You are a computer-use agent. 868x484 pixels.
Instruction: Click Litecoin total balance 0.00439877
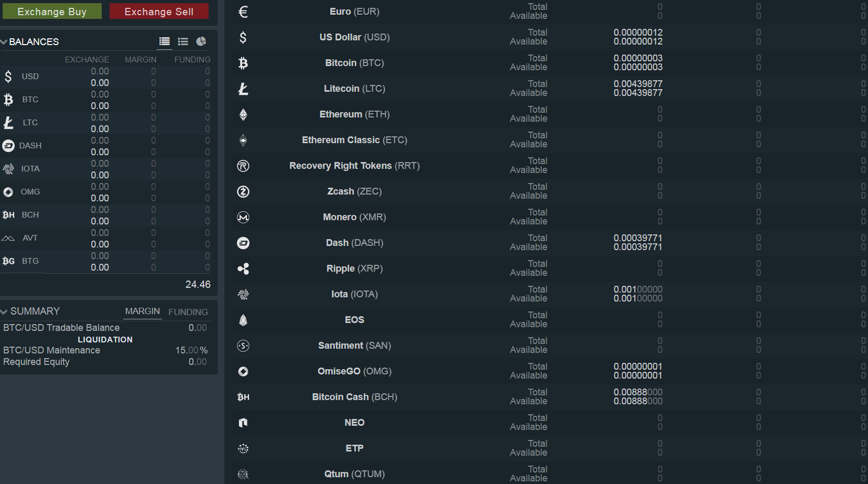coord(638,84)
